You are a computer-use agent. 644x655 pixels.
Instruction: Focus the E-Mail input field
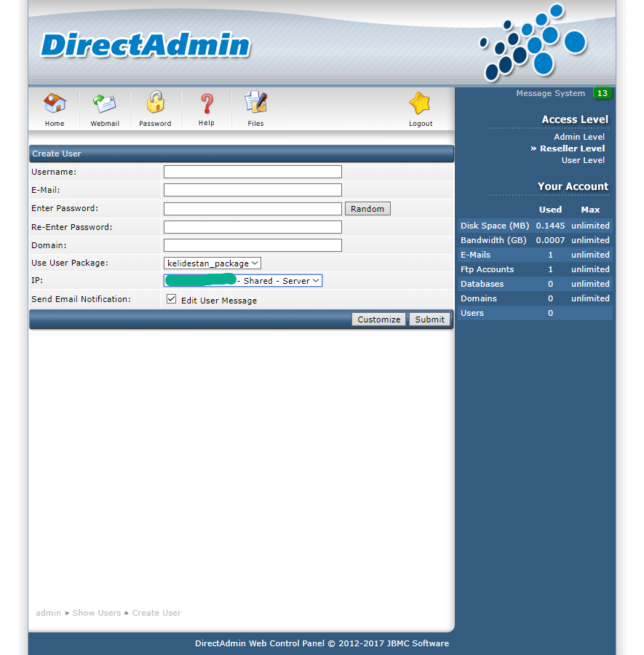click(253, 190)
